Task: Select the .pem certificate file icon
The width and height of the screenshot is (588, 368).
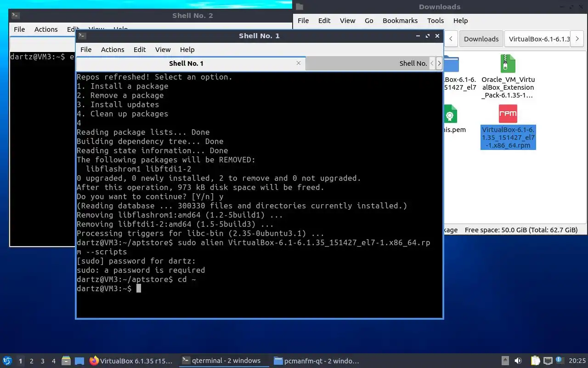Action: pos(450,114)
